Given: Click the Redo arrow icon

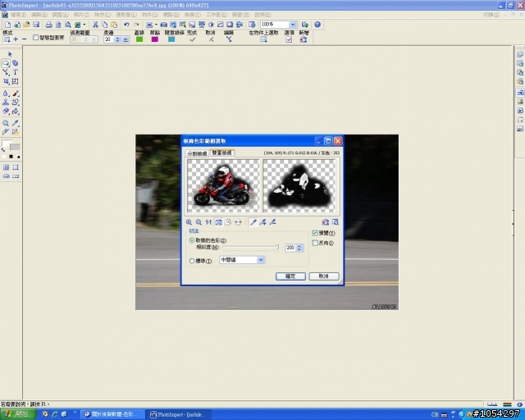Looking at the screenshot, I should [136, 25].
